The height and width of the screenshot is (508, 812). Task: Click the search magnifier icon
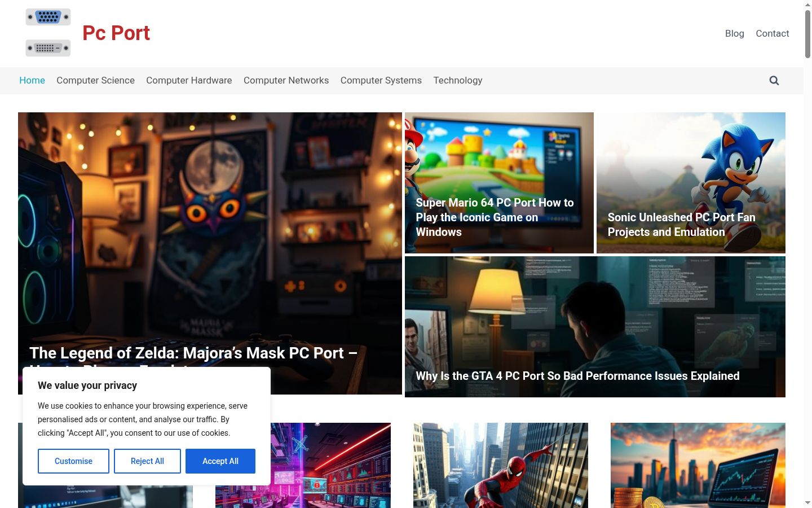774,81
